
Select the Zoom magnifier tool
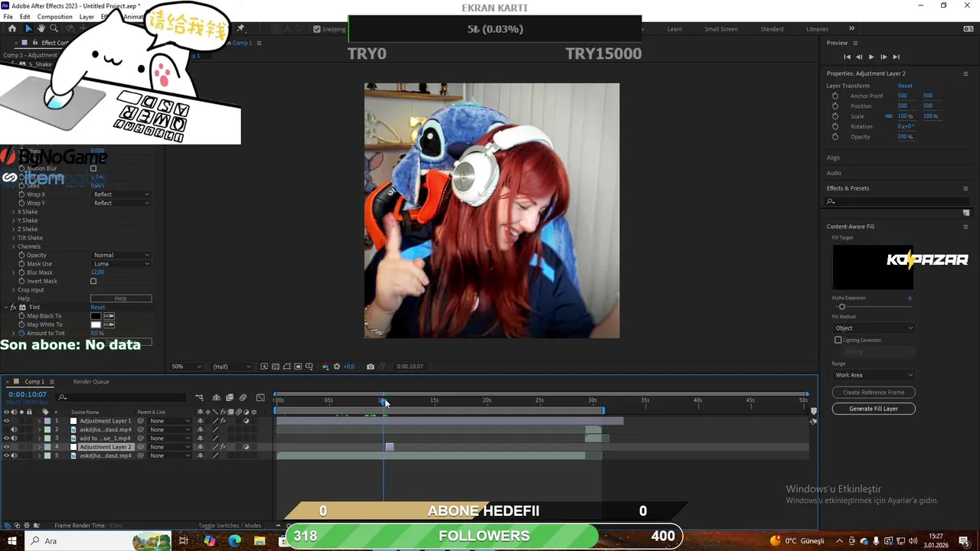point(54,29)
